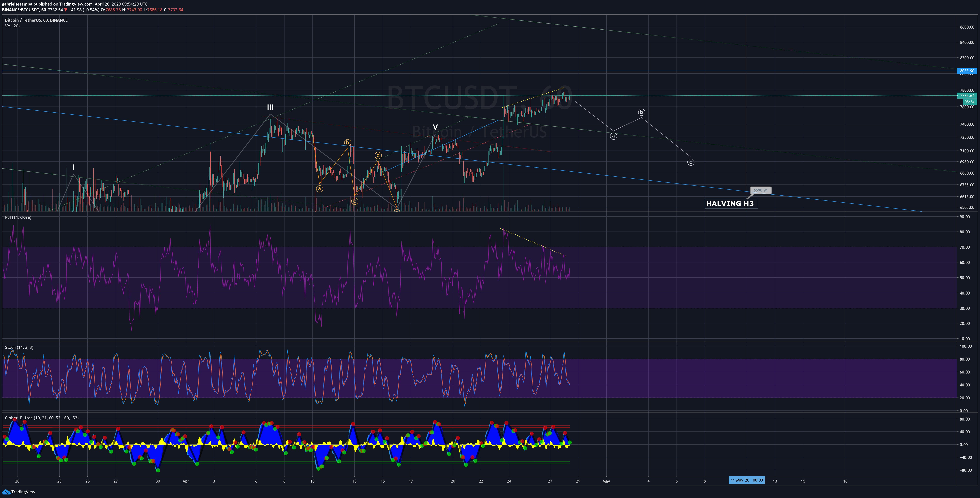Click the Vol (20) indicator label
The height and width of the screenshot is (498, 980).
click(x=12, y=26)
